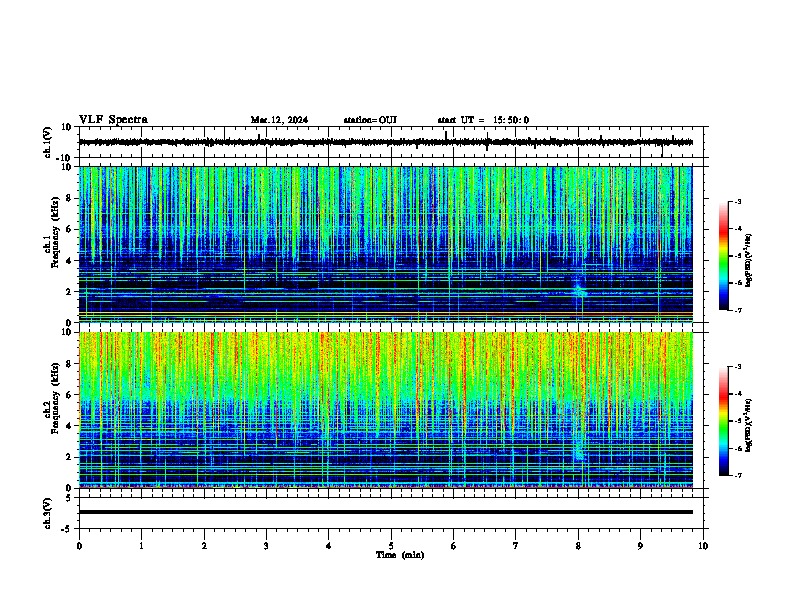Image resolution: width=792 pixels, height=612 pixels.
Task: Click the ch.2 colorbar log(PSD) label
Action: click(x=749, y=425)
